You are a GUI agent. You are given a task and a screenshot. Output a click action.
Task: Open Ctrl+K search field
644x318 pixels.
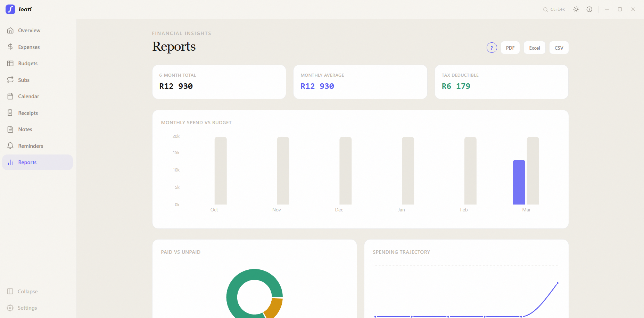tap(554, 10)
